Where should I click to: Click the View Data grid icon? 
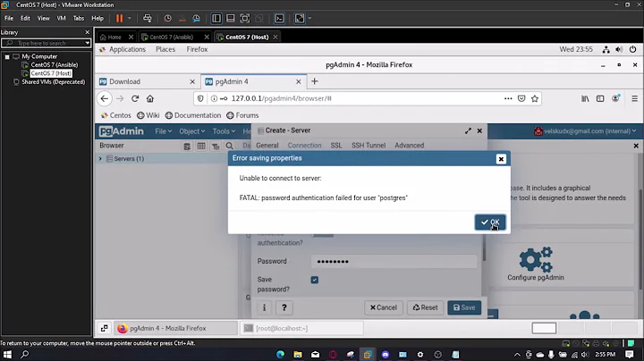[x=201, y=146]
